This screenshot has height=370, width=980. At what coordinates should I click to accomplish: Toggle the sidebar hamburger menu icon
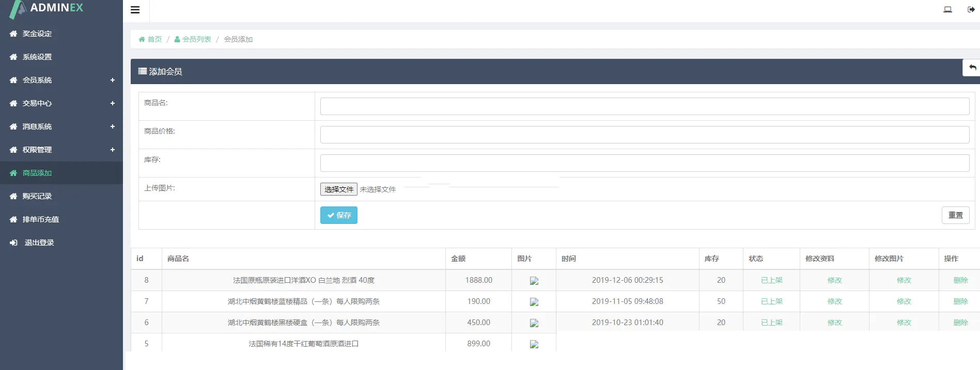coord(135,10)
